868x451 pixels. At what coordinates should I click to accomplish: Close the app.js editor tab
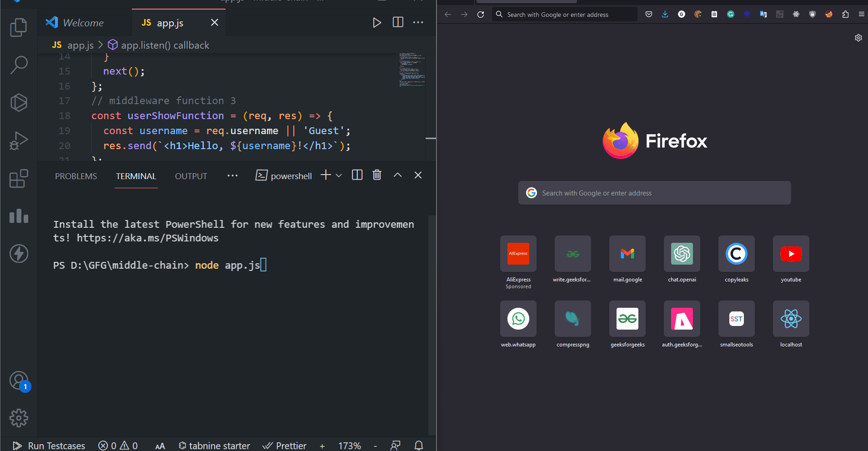point(215,22)
